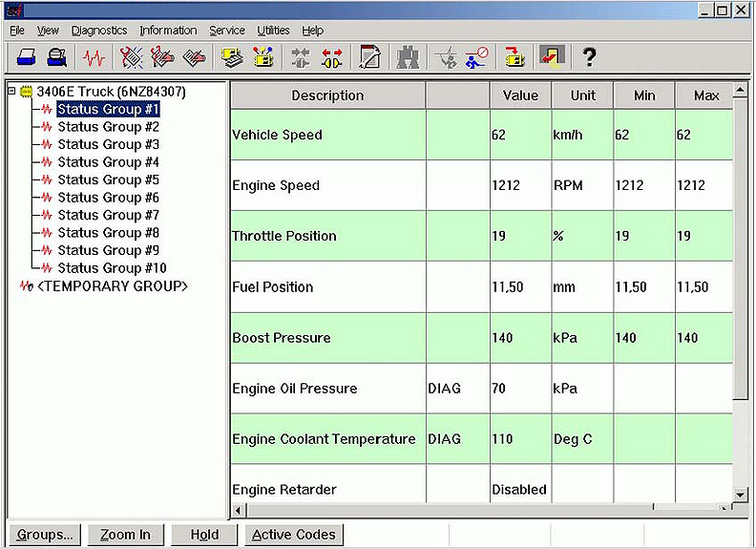Select the <TEMPORARY GROUP> tree item
Screen dimensions: 756x549
(x=113, y=286)
